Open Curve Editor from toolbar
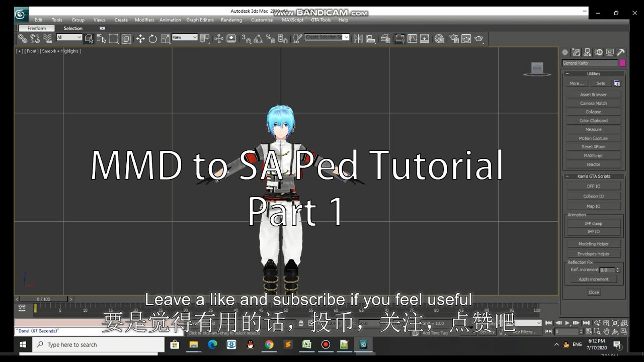The height and width of the screenshot is (362, 644). (x=412, y=38)
